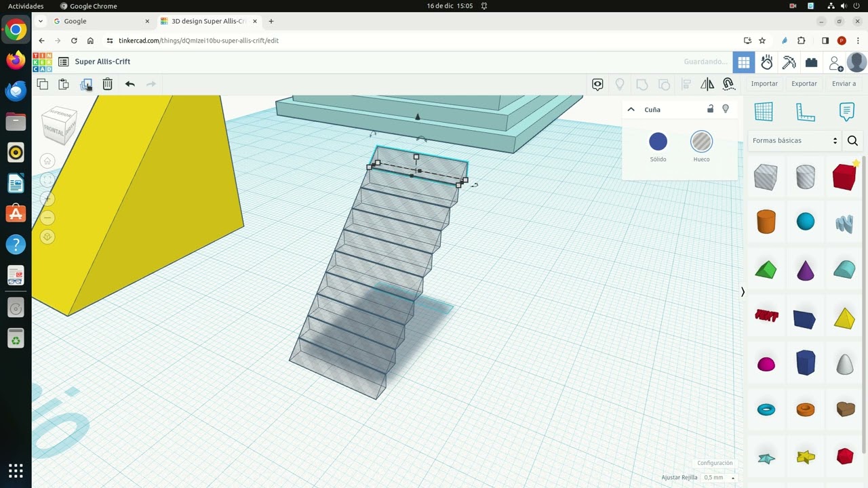868x488 pixels.
Task: Hide the Cuña shape with lightbulb
Action: (726, 108)
